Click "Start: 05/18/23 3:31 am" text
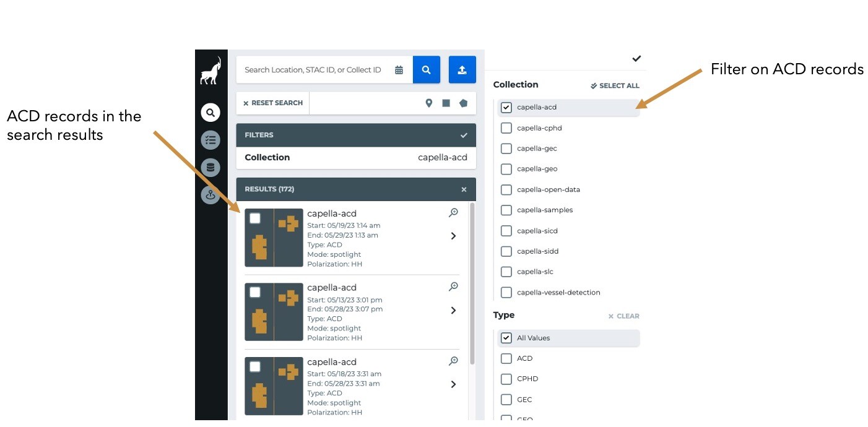This screenshot has height=427, width=868. pyautogui.click(x=344, y=374)
